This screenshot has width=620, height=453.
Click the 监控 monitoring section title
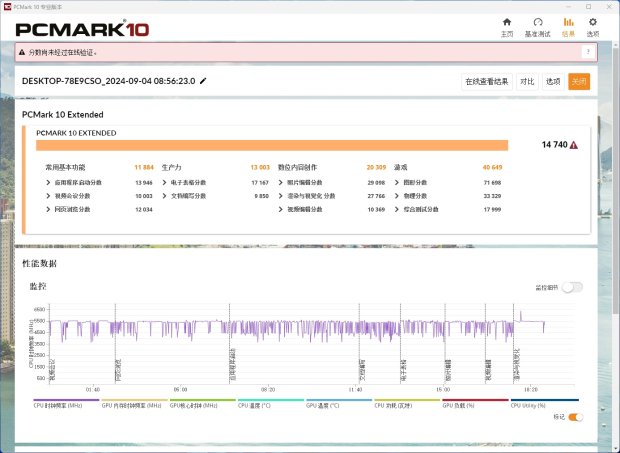[x=38, y=287]
